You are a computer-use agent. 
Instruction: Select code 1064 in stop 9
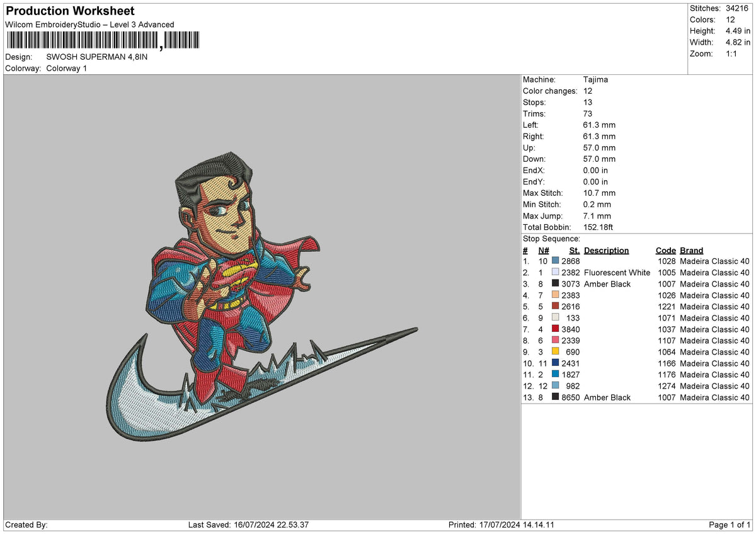667,352
